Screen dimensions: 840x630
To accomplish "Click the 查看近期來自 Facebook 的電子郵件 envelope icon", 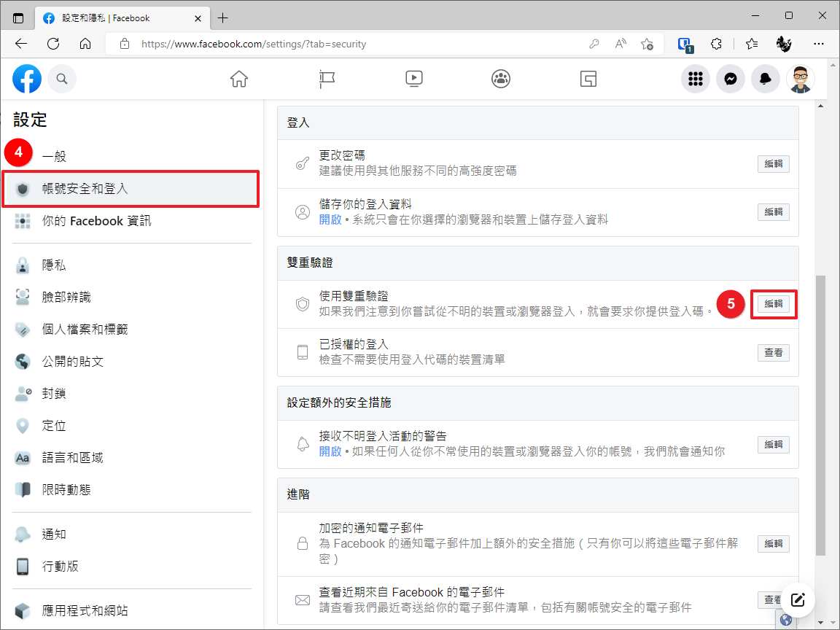I will [x=303, y=600].
